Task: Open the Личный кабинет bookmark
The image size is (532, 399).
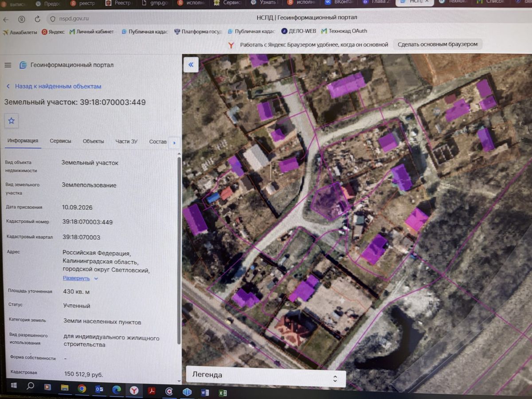Action: click(92, 32)
